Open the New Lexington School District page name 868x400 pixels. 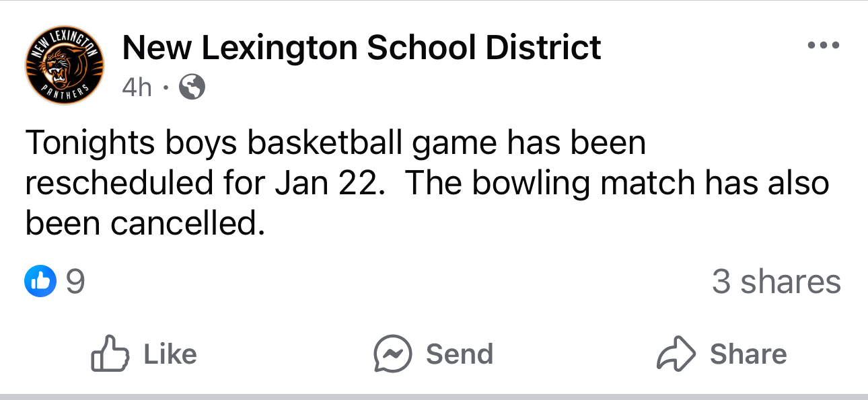click(361, 48)
